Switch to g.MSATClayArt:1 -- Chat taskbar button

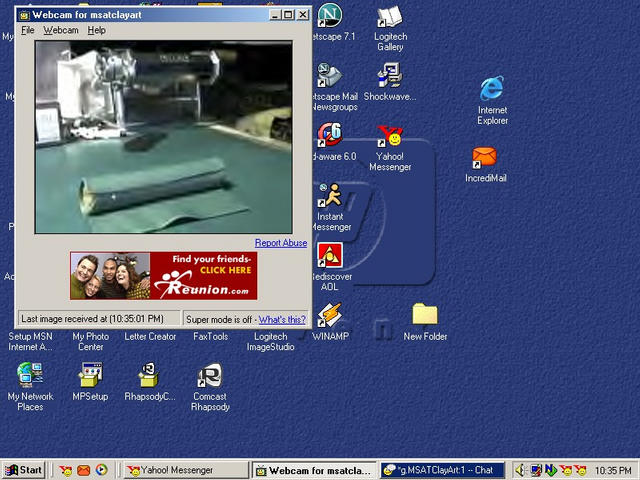click(442, 471)
